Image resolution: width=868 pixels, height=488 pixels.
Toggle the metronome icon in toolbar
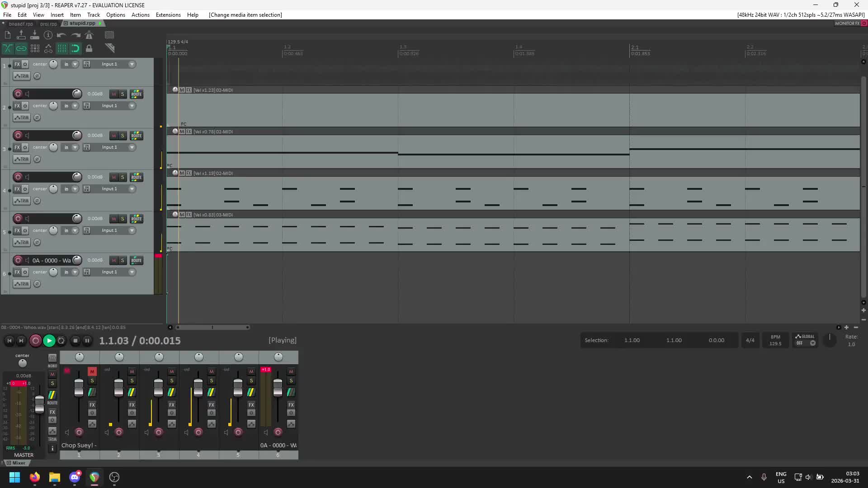(89, 35)
